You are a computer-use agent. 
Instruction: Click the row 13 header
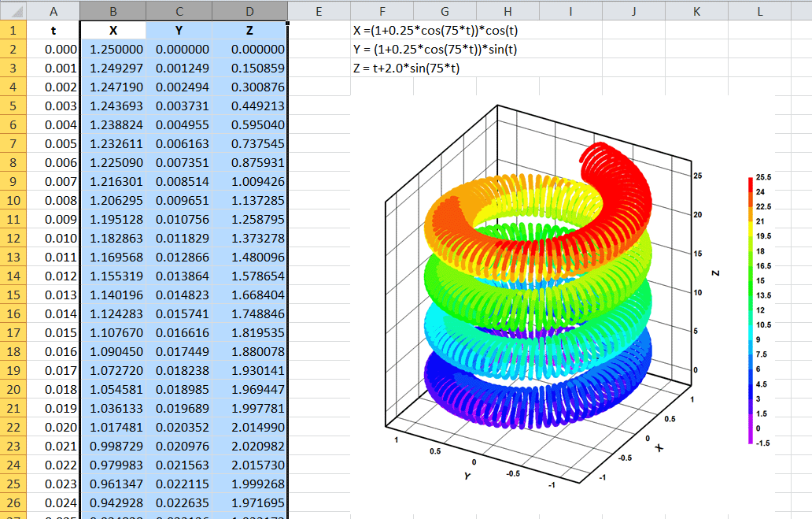[x=13, y=257]
